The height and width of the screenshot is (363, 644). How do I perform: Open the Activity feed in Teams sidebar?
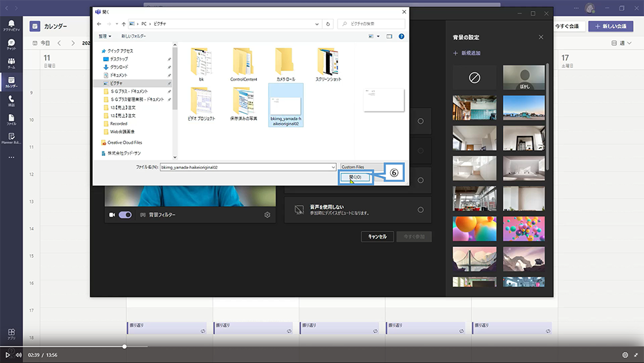point(11,26)
